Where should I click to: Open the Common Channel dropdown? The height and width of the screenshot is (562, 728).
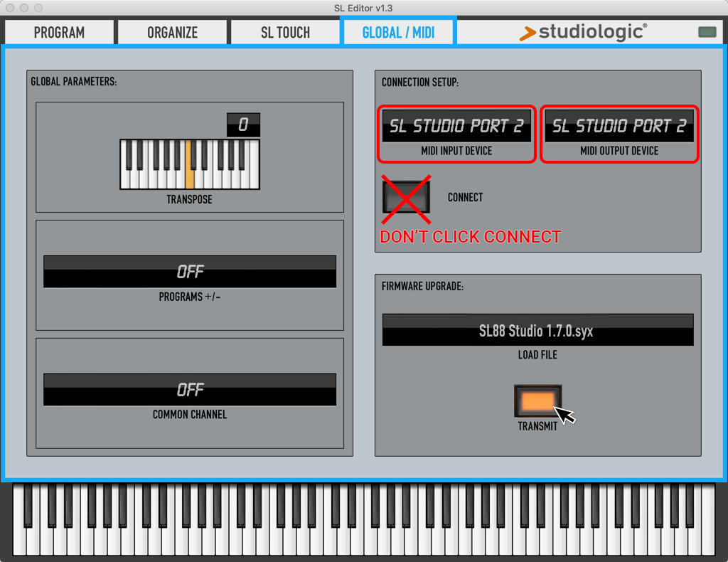189,390
